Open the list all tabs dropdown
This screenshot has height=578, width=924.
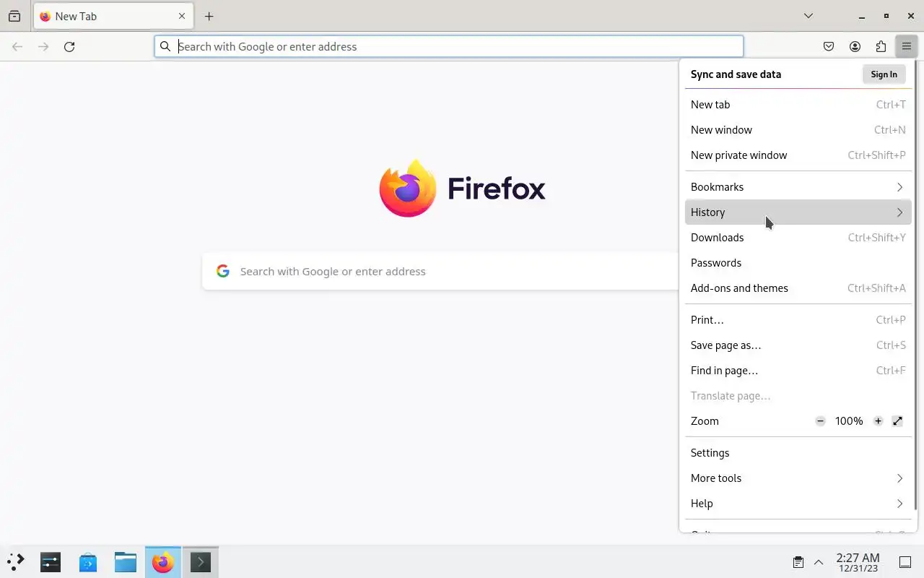point(808,16)
